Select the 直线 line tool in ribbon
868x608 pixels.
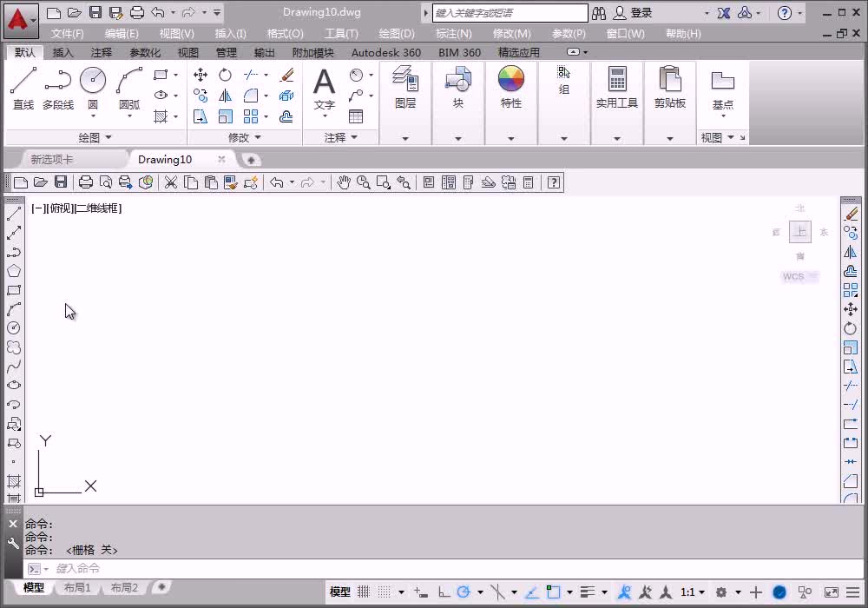(23, 89)
